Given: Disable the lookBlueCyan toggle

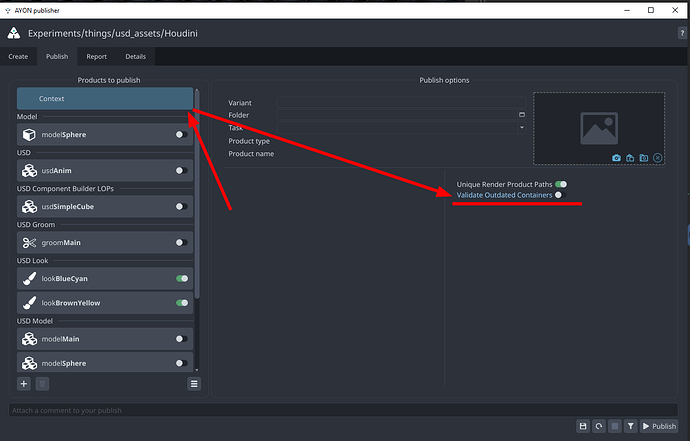Looking at the screenshot, I should pyautogui.click(x=182, y=279).
